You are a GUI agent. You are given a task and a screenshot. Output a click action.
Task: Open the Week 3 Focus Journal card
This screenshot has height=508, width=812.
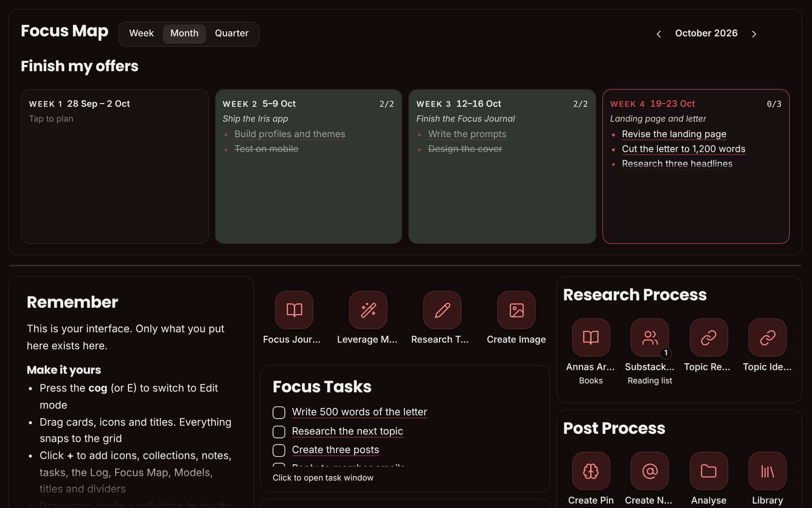pyautogui.click(x=502, y=167)
